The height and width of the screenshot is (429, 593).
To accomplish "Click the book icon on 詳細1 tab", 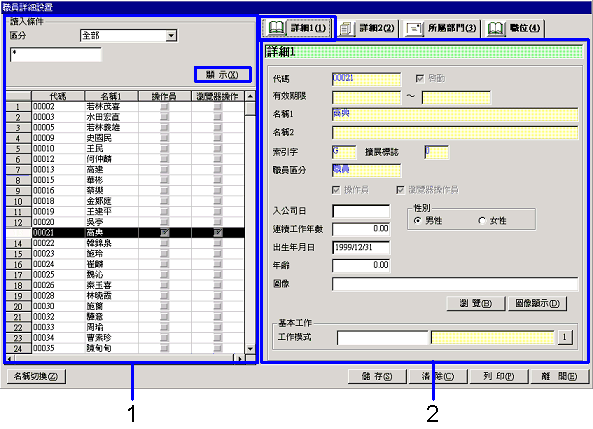I will (x=276, y=28).
